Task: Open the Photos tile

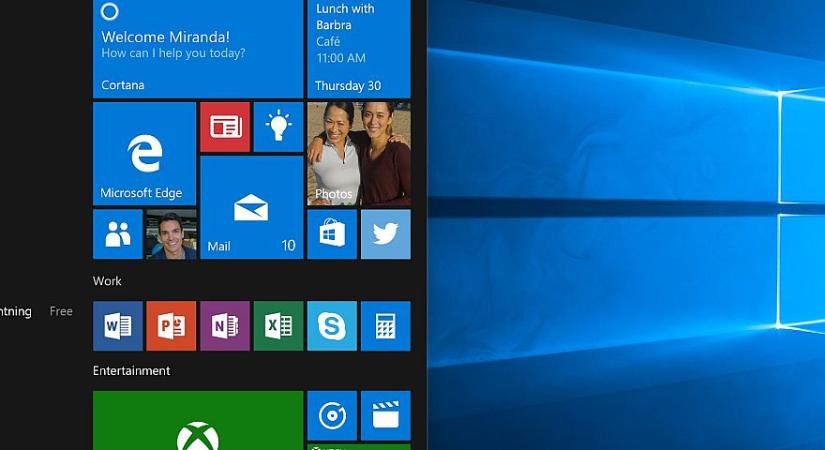Action: tap(359, 154)
